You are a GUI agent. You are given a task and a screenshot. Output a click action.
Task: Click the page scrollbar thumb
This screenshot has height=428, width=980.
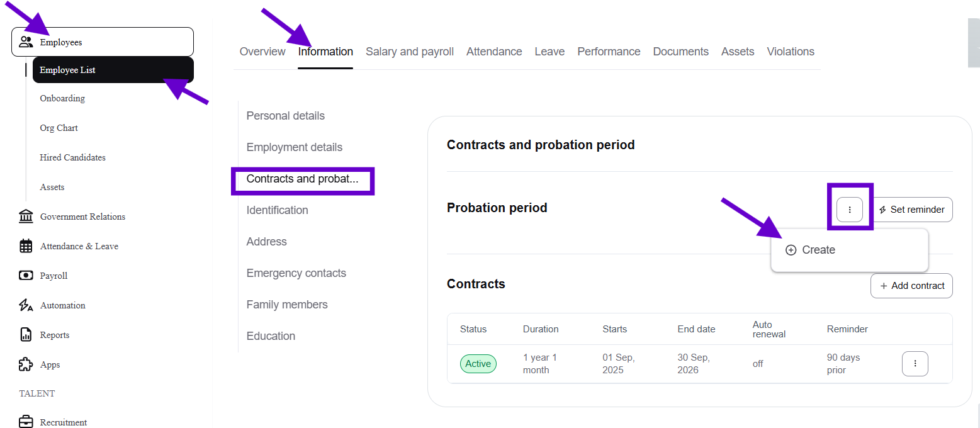click(974, 42)
